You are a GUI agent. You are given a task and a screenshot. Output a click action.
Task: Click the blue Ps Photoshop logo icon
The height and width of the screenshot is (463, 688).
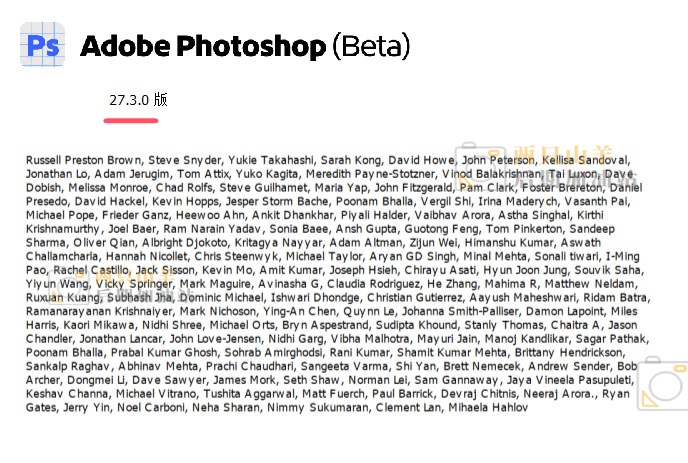(43, 45)
